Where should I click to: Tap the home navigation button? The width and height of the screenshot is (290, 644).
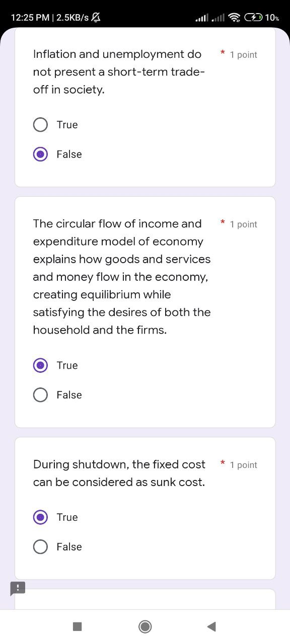145,626
